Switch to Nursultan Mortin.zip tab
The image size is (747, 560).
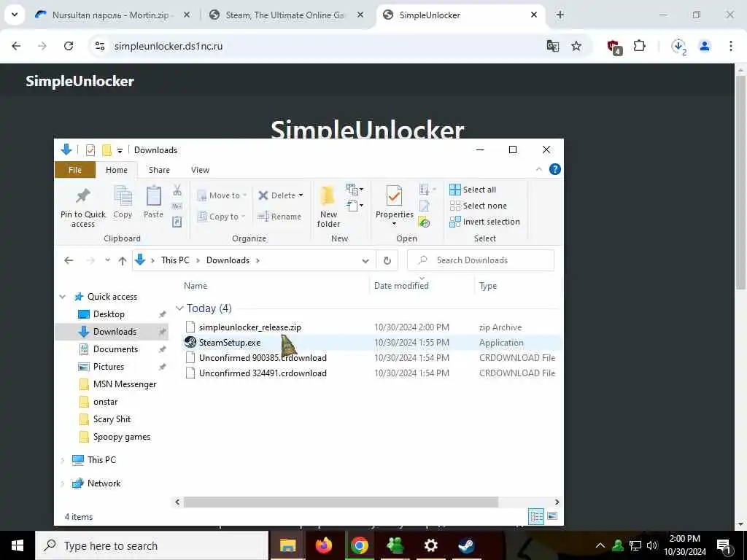click(111, 15)
